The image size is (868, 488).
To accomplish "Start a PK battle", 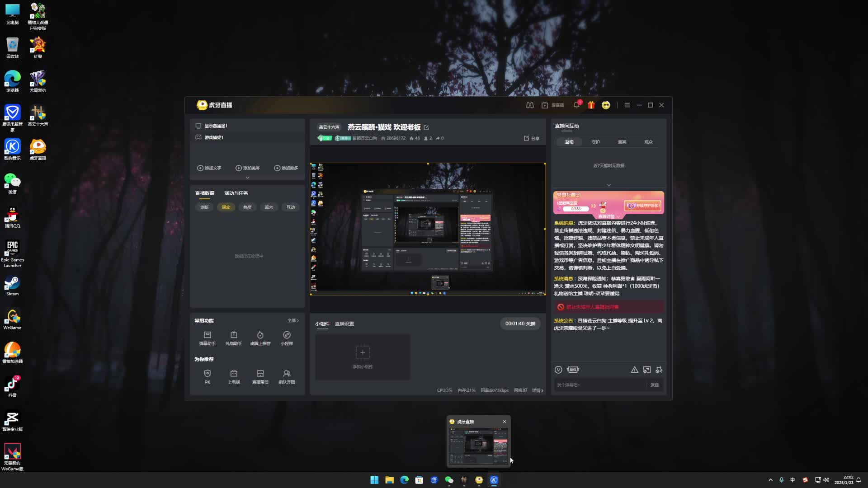I will coord(208,376).
